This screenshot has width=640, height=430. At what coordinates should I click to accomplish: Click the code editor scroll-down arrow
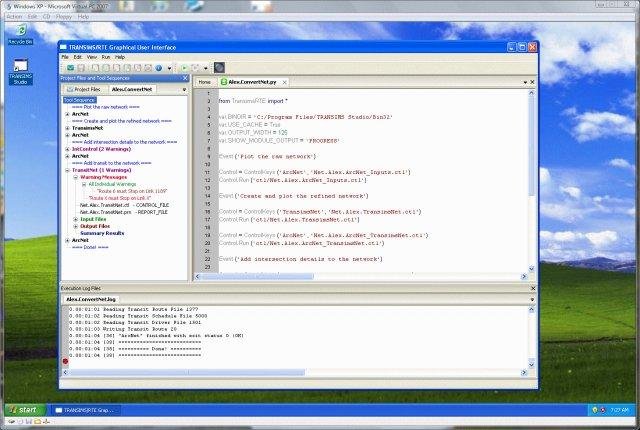[x=531, y=269]
